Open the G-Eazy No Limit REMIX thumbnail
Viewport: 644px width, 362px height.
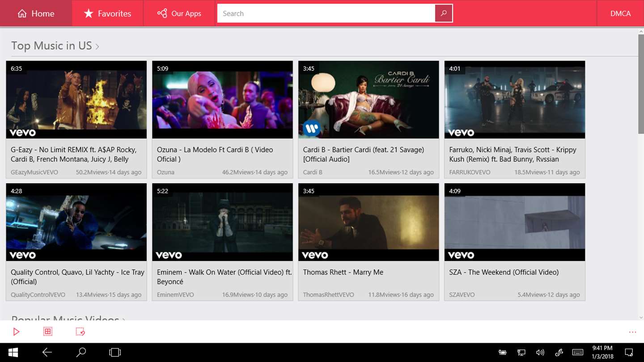[x=76, y=100]
